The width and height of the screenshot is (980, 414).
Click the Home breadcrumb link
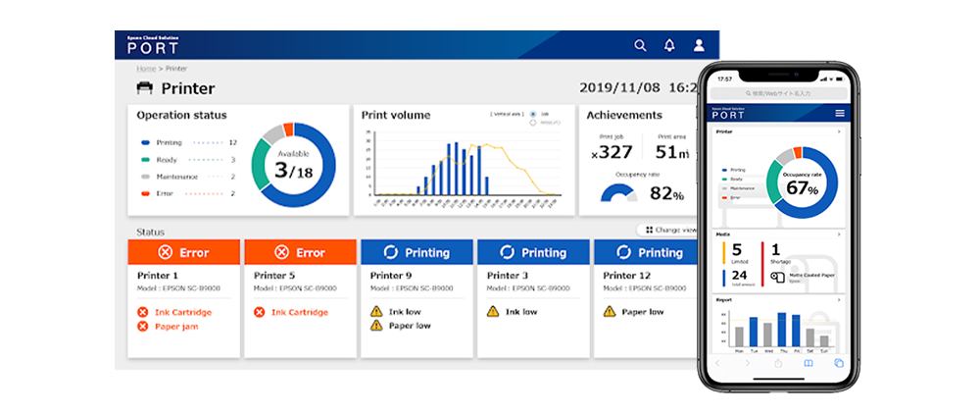[146, 69]
